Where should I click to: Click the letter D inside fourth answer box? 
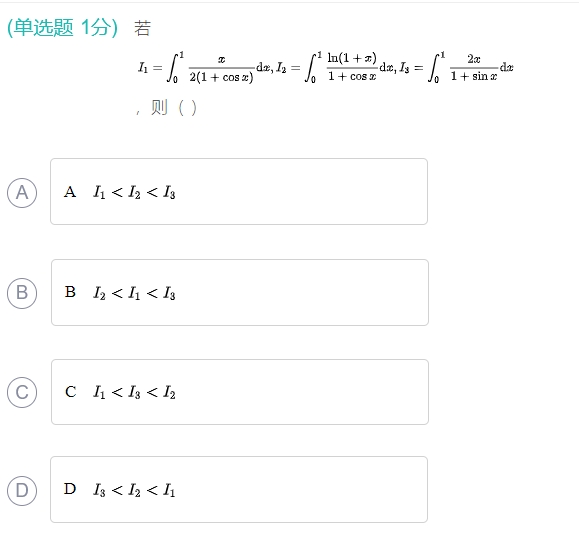pyautogui.click(x=70, y=489)
